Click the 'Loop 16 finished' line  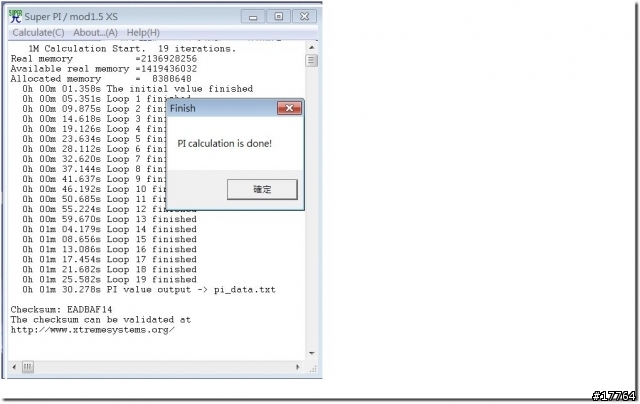pyautogui.click(x=109, y=249)
